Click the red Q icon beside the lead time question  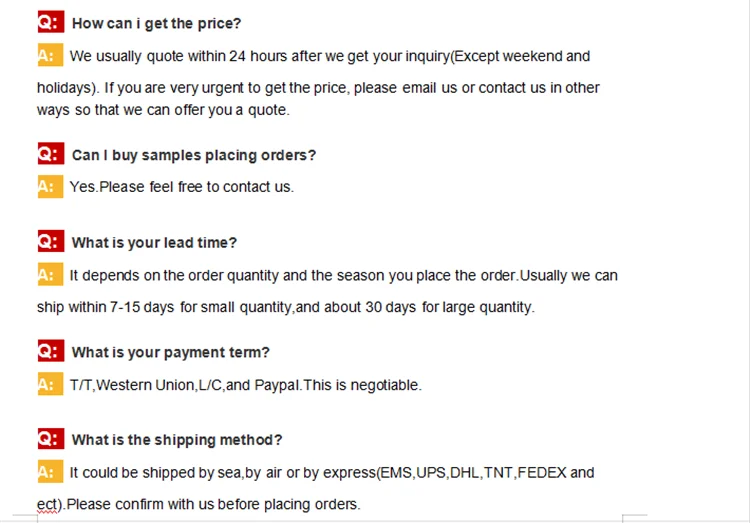(x=50, y=242)
